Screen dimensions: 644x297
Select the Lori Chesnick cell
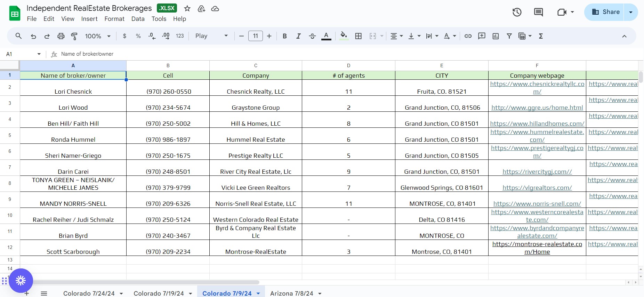click(73, 88)
